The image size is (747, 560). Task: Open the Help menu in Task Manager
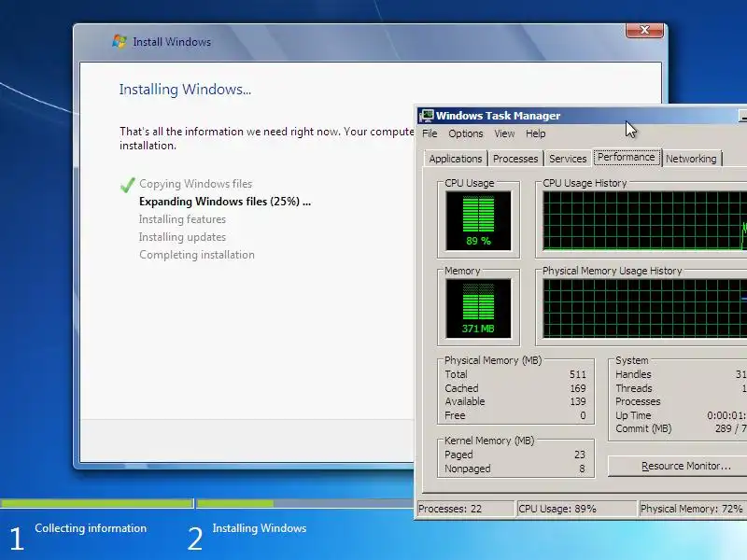click(x=535, y=133)
